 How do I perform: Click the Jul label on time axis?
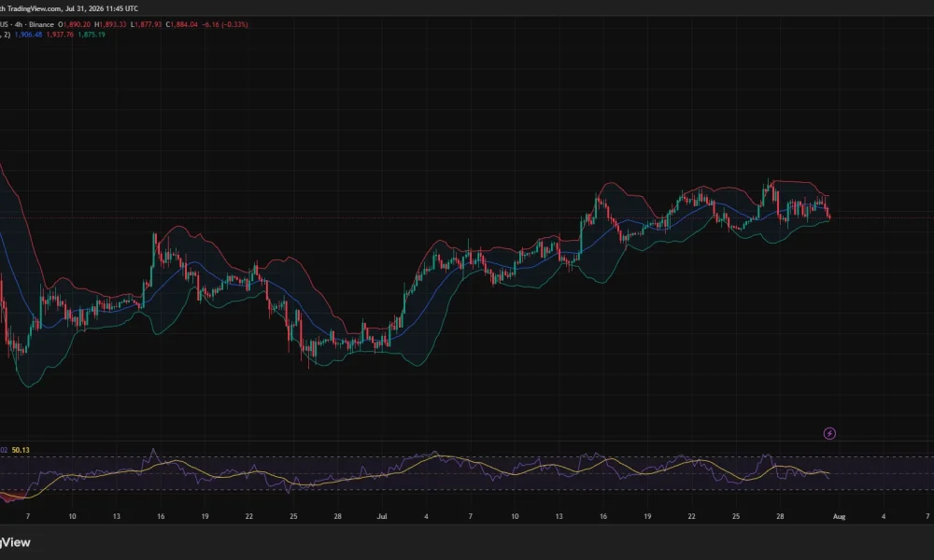(x=382, y=516)
